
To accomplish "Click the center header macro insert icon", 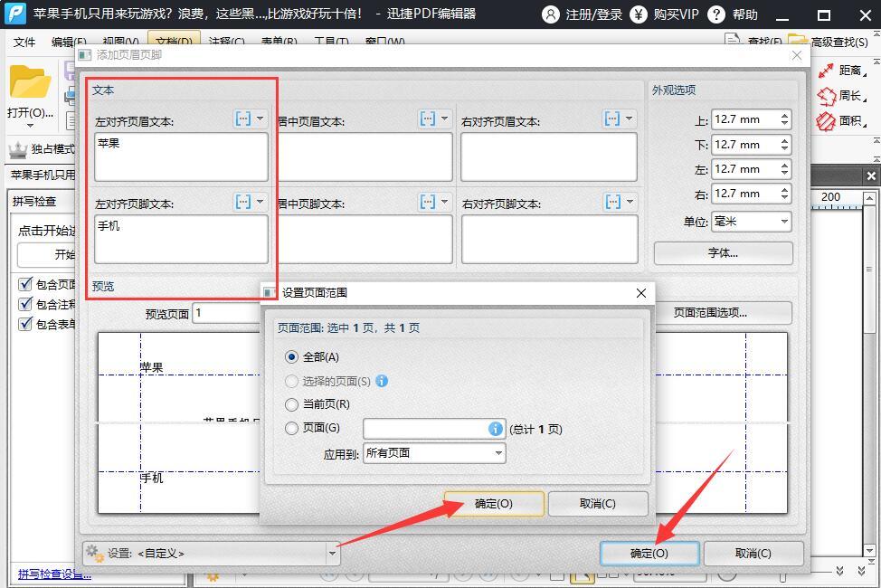I will coord(428,119).
